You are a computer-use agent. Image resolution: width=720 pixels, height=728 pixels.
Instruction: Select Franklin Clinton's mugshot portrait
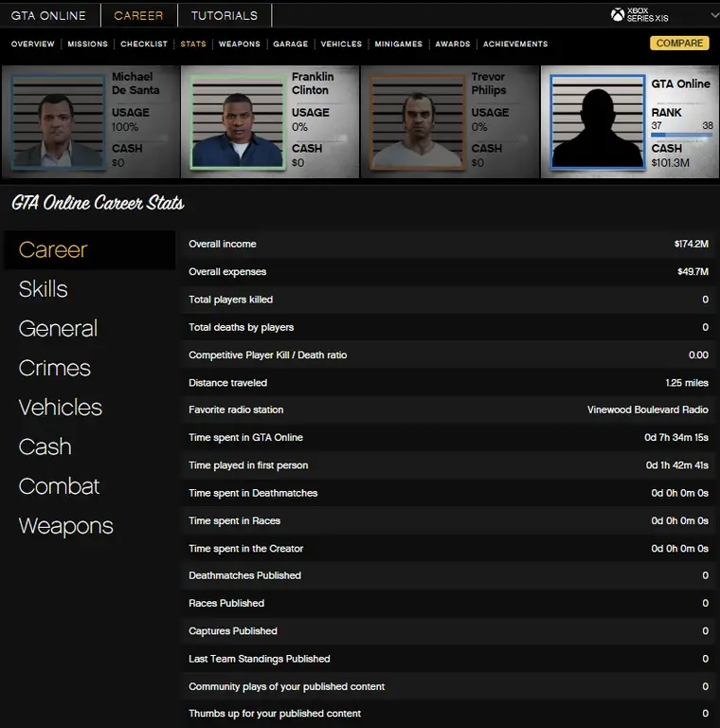(x=238, y=122)
